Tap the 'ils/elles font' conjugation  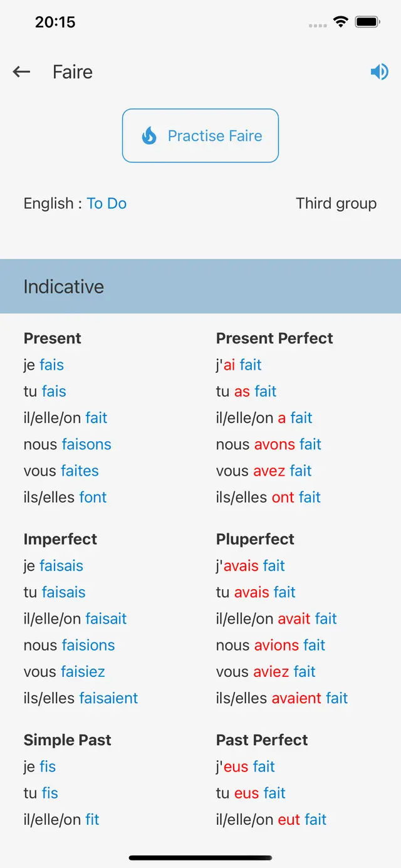pos(65,497)
